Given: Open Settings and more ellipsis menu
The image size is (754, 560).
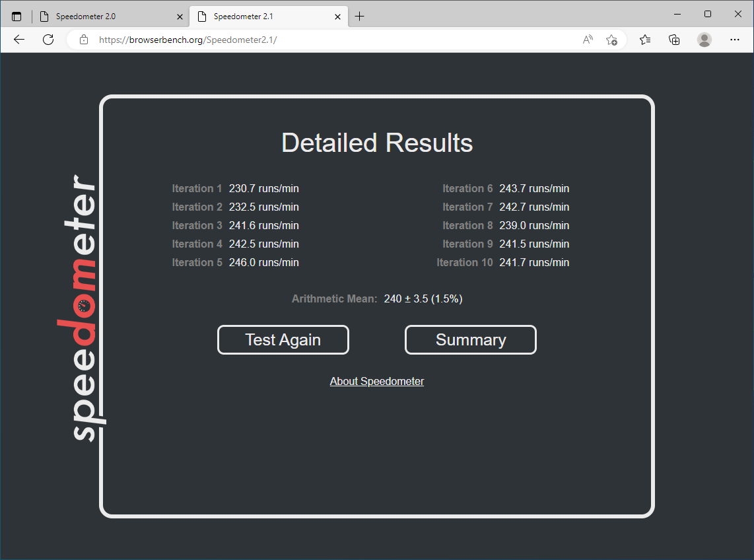Looking at the screenshot, I should pyautogui.click(x=735, y=40).
